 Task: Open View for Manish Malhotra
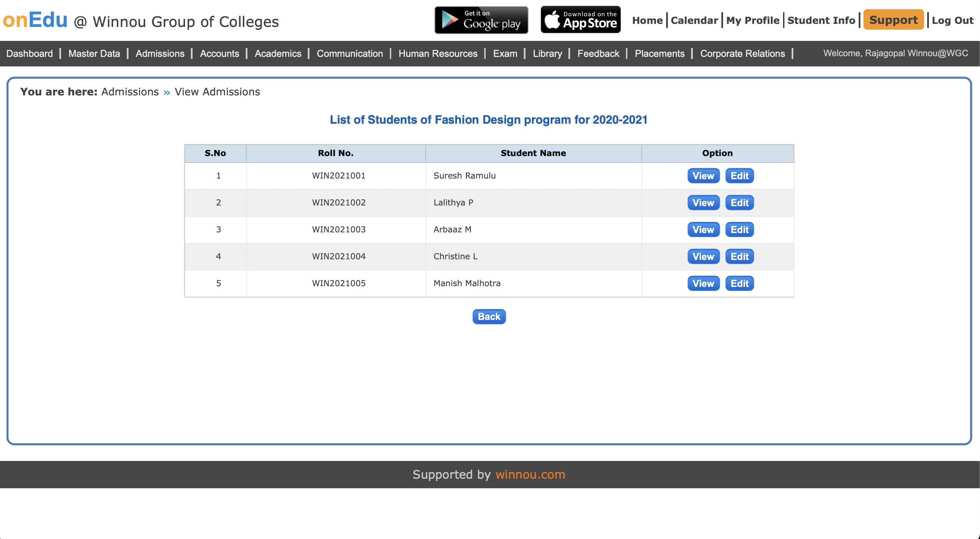(x=703, y=283)
